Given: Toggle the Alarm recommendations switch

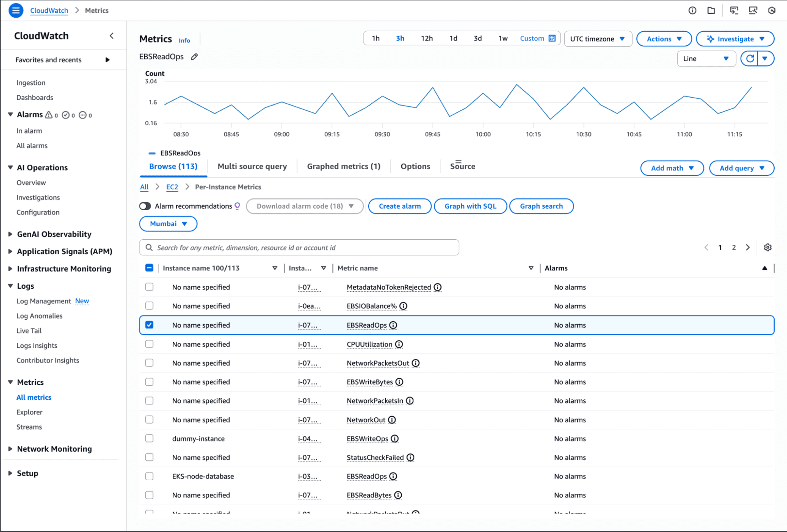Looking at the screenshot, I should coord(145,206).
